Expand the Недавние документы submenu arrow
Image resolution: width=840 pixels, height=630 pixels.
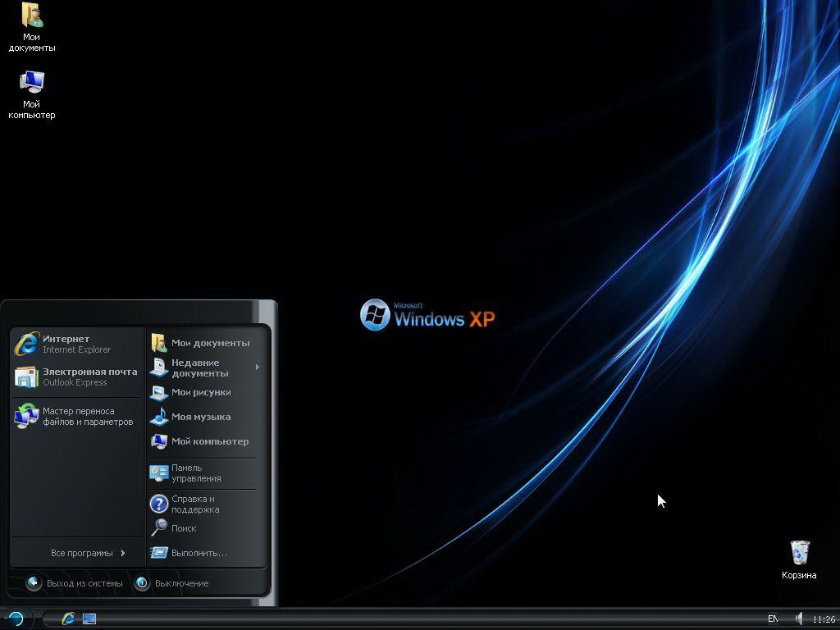[x=257, y=367]
